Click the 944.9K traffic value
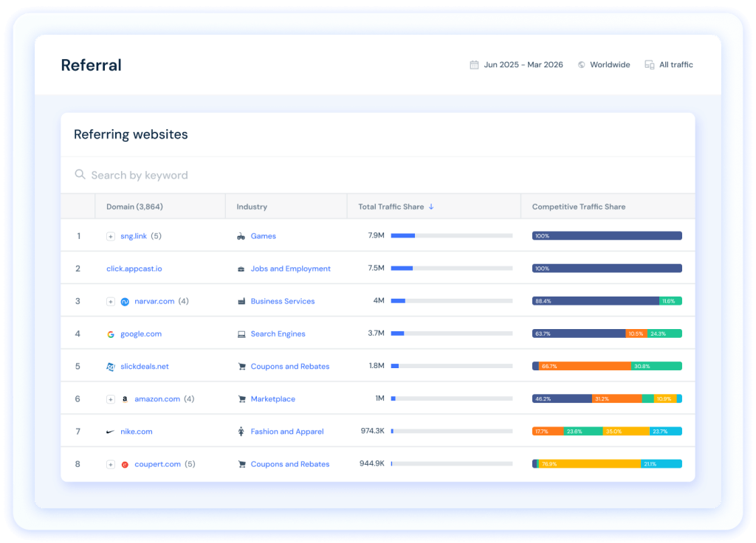The image size is (756, 543). pyautogui.click(x=372, y=463)
